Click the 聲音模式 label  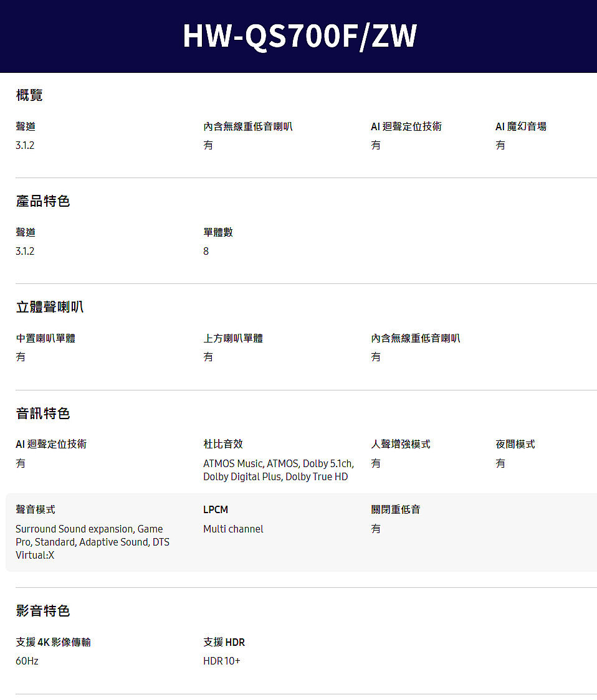pos(36,509)
